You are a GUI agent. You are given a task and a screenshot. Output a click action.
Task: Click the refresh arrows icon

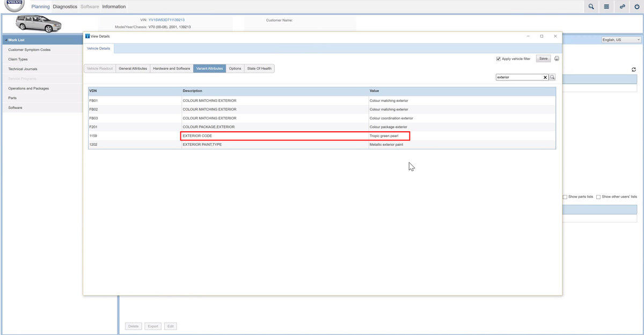click(634, 70)
